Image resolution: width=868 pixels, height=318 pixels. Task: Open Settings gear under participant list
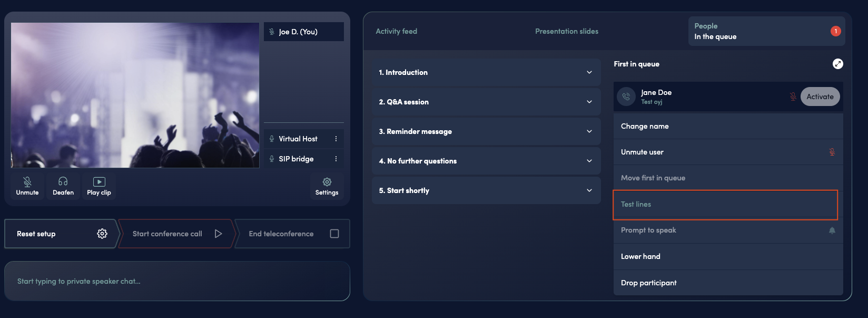pos(327,182)
